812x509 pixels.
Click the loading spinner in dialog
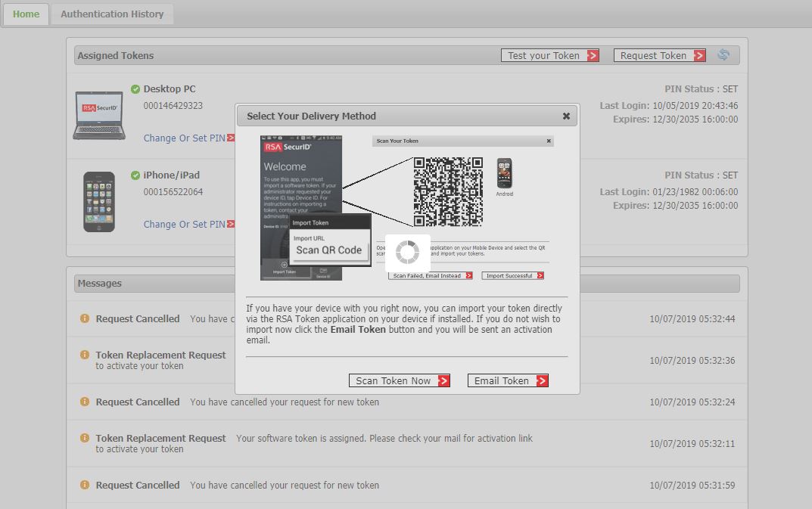pyautogui.click(x=407, y=253)
